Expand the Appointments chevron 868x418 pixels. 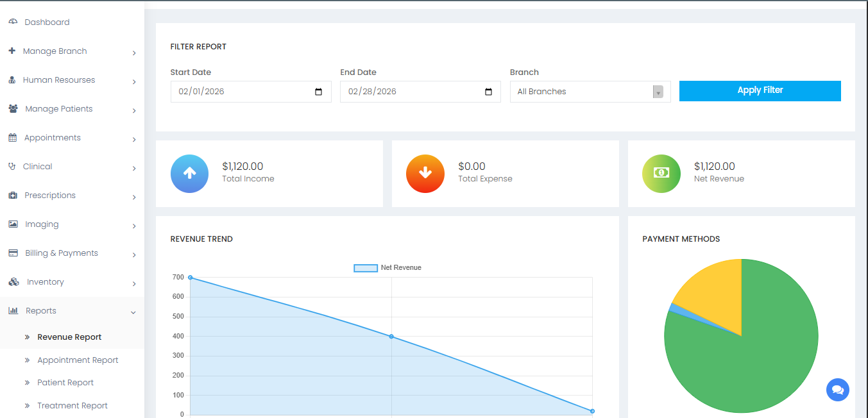tap(134, 140)
